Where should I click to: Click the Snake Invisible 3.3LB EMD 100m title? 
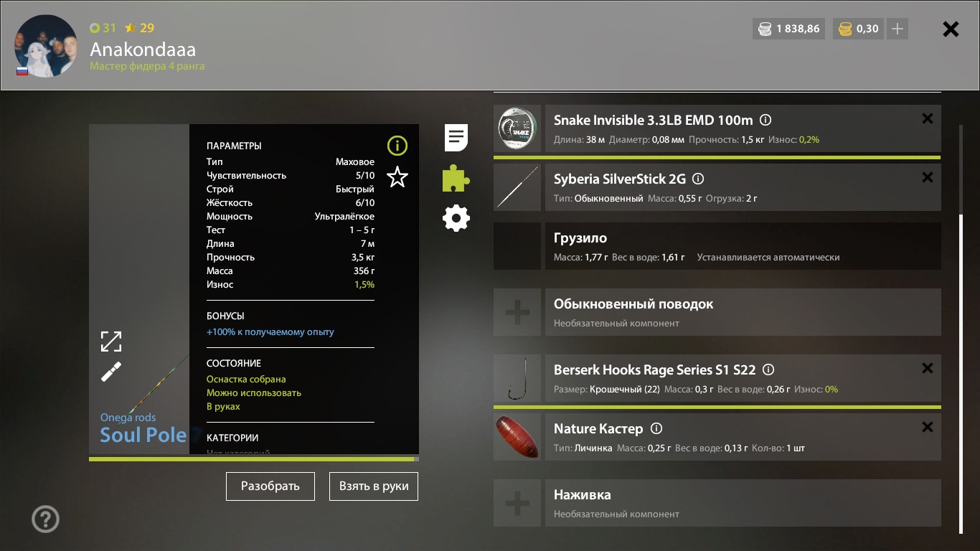click(653, 121)
